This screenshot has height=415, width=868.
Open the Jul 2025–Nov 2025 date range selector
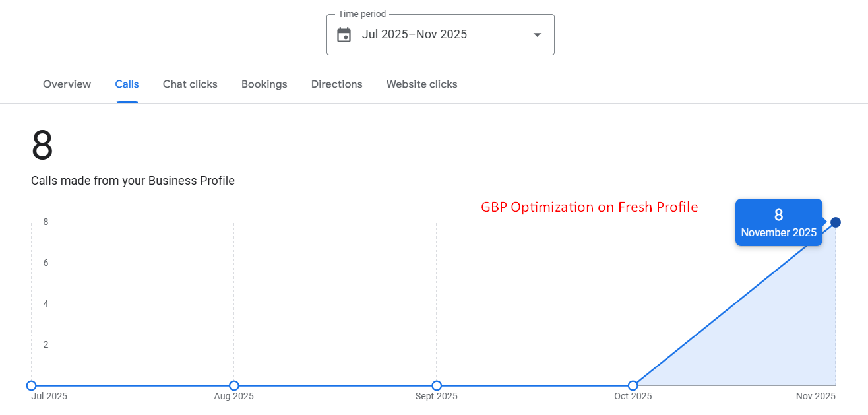pos(414,35)
